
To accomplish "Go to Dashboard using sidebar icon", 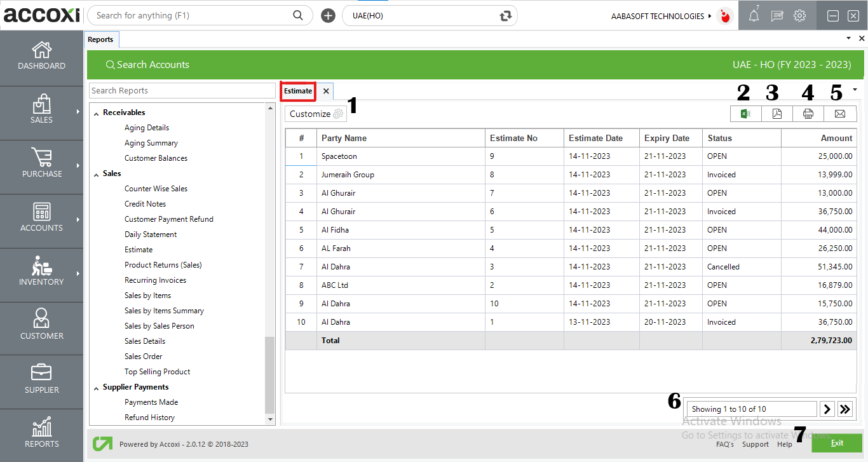I will (x=41, y=57).
